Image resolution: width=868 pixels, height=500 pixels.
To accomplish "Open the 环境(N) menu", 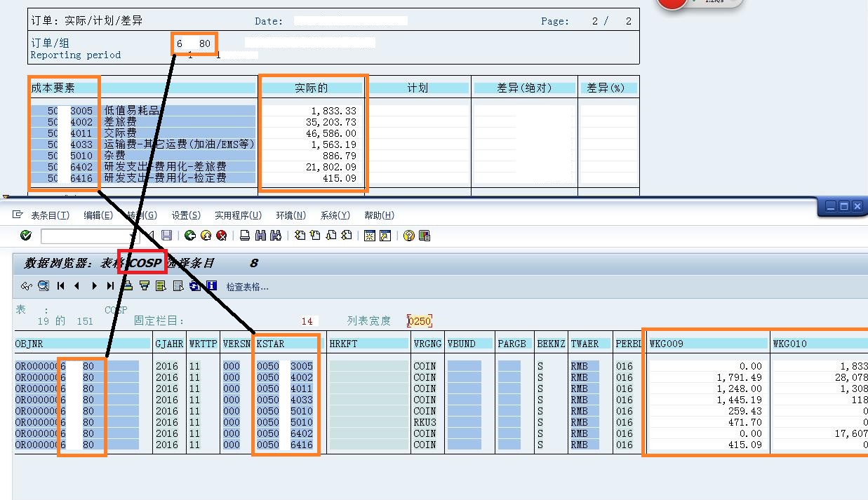I will click(x=291, y=215).
